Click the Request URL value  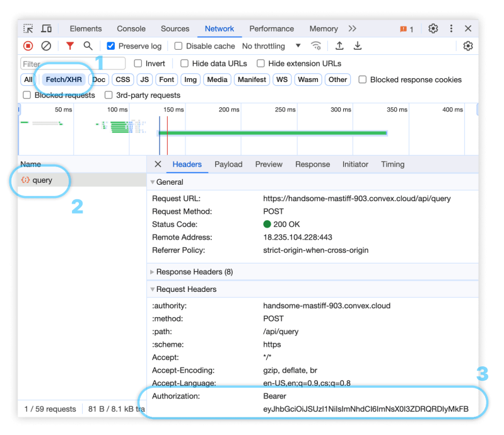357,199
